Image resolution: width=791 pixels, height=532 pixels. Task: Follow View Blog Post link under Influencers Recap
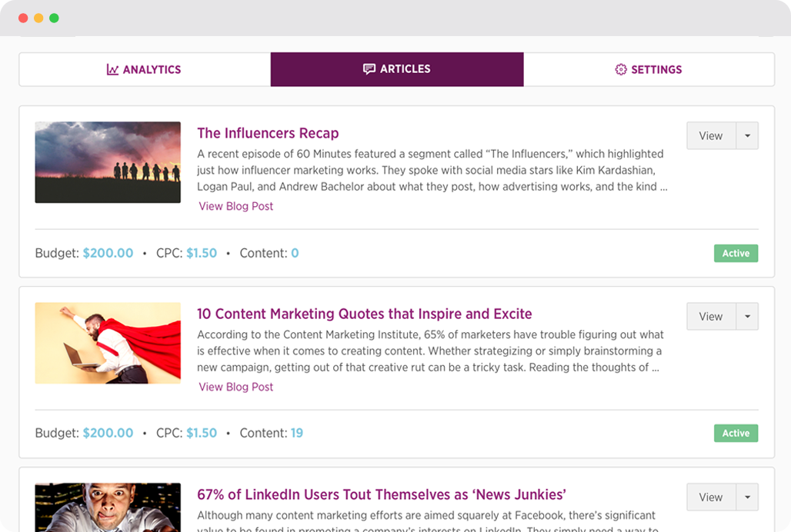tap(235, 206)
